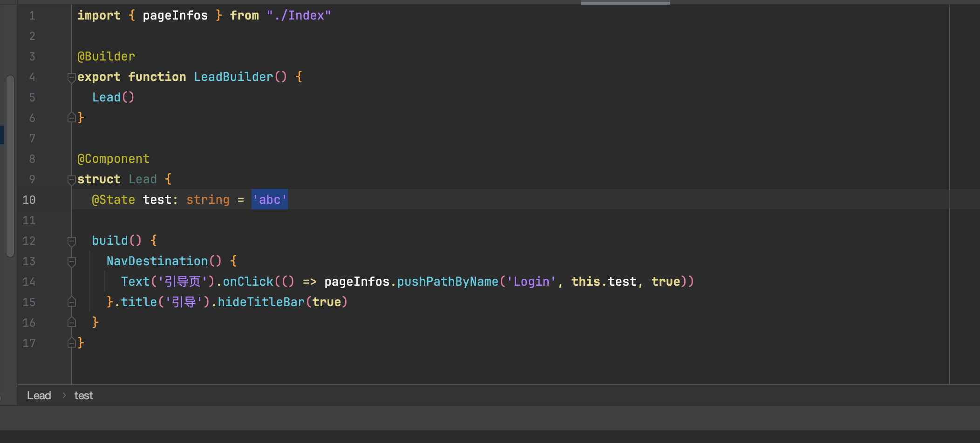Select the test breadcrumb item

(83, 396)
